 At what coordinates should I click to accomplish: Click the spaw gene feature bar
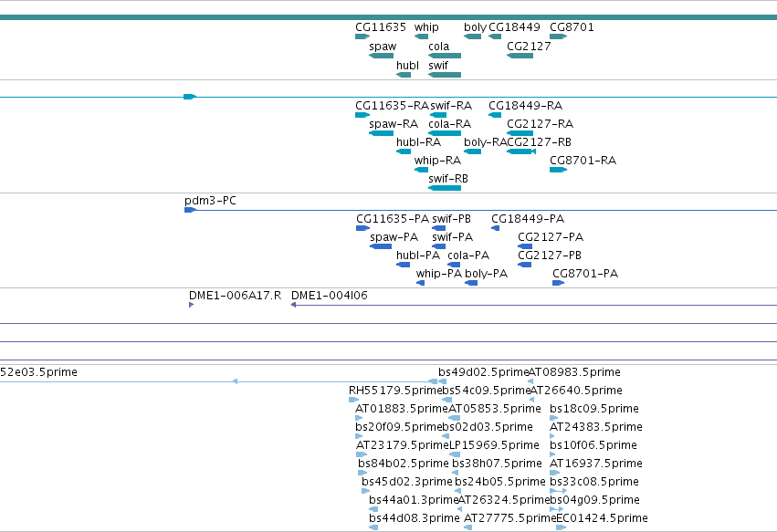point(381,56)
